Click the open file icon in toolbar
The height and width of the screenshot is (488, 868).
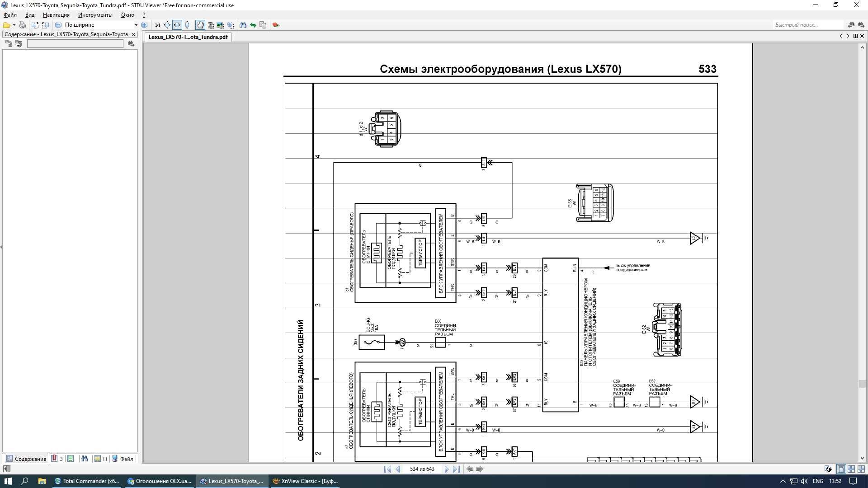7,24
